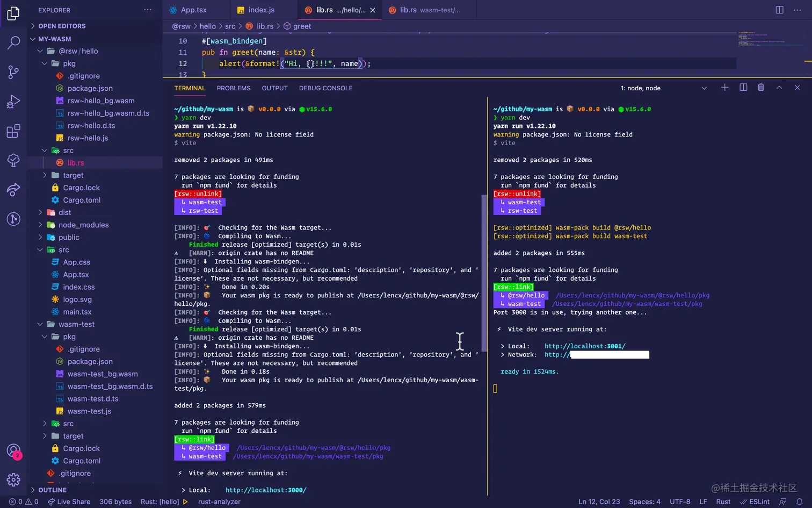
Task: Click 'src' segment in breadcrumb
Action: click(230, 26)
